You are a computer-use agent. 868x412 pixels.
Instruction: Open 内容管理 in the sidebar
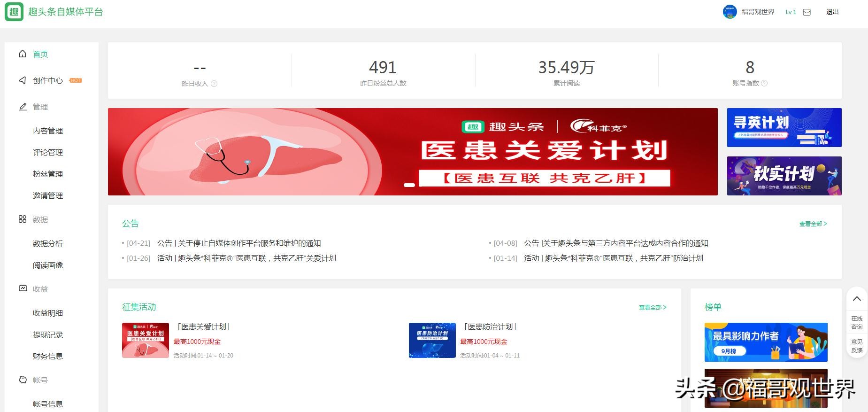click(48, 131)
